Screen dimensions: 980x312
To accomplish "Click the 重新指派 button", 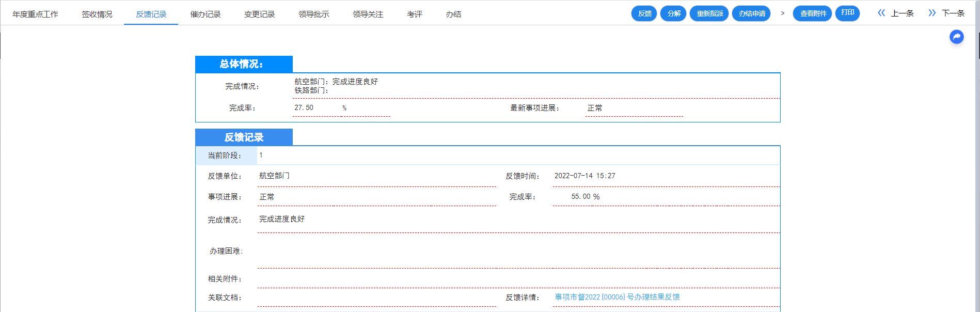I will [x=709, y=13].
